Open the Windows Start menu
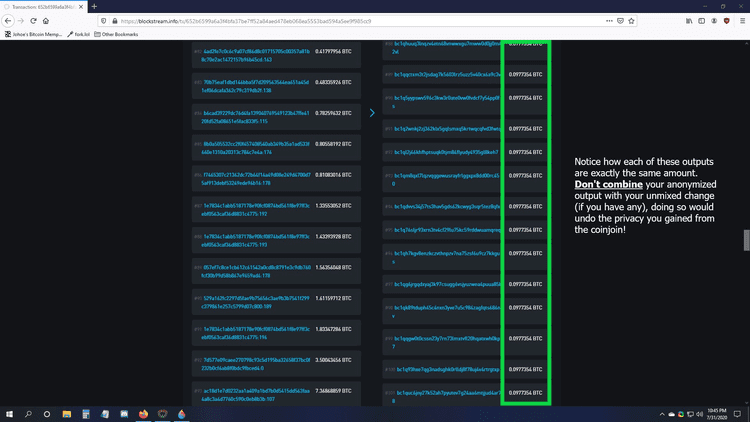Image resolution: width=750 pixels, height=422 pixels. (9, 414)
